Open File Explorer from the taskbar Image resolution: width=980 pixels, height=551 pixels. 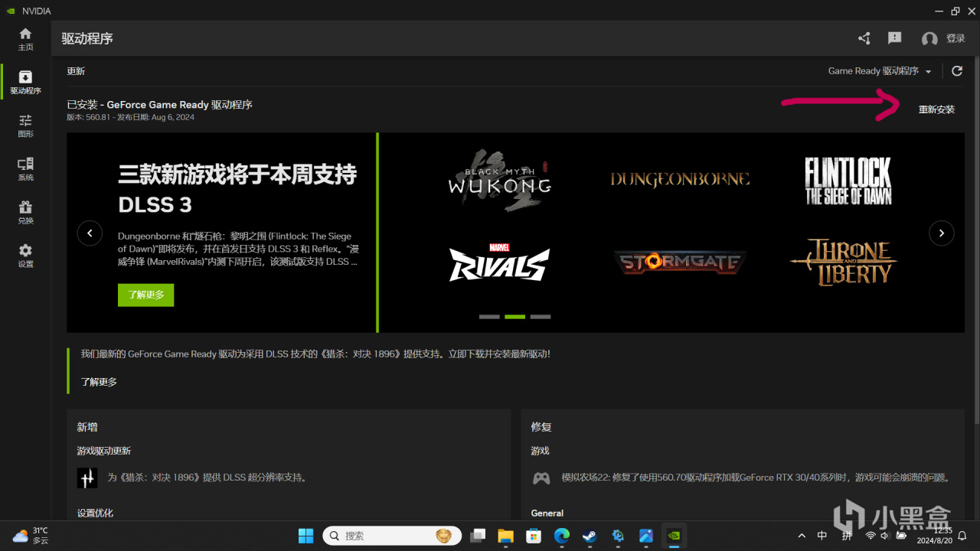(505, 536)
